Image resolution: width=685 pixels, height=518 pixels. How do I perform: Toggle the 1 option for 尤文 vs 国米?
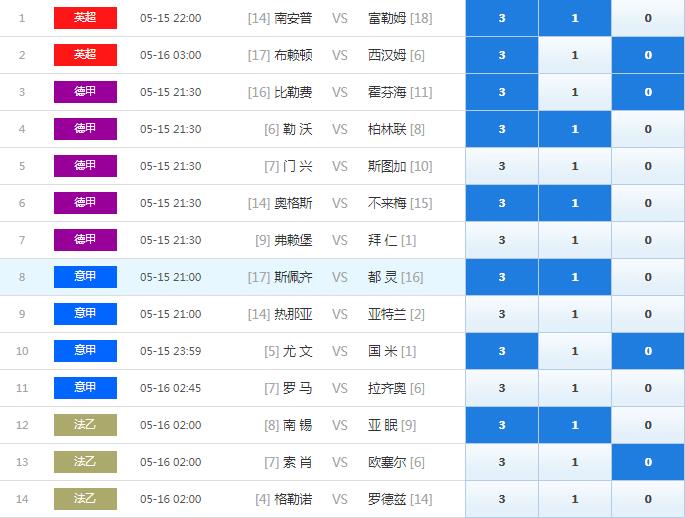(574, 351)
